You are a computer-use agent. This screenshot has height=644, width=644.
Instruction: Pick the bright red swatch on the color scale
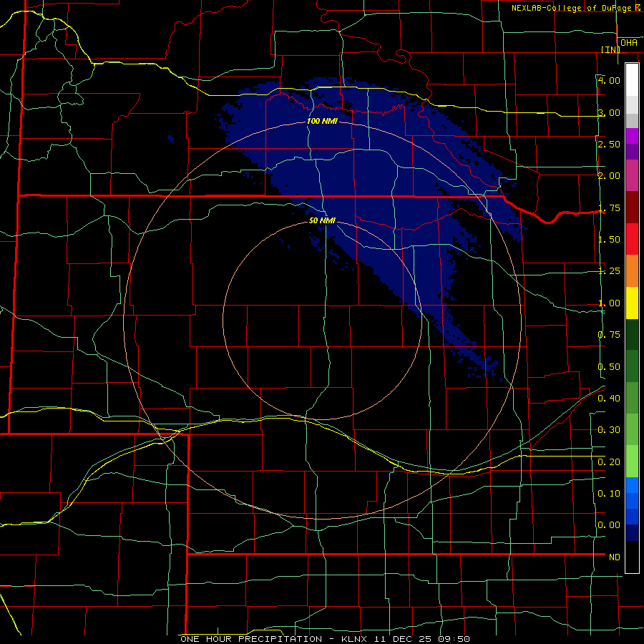pyautogui.click(x=632, y=239)
